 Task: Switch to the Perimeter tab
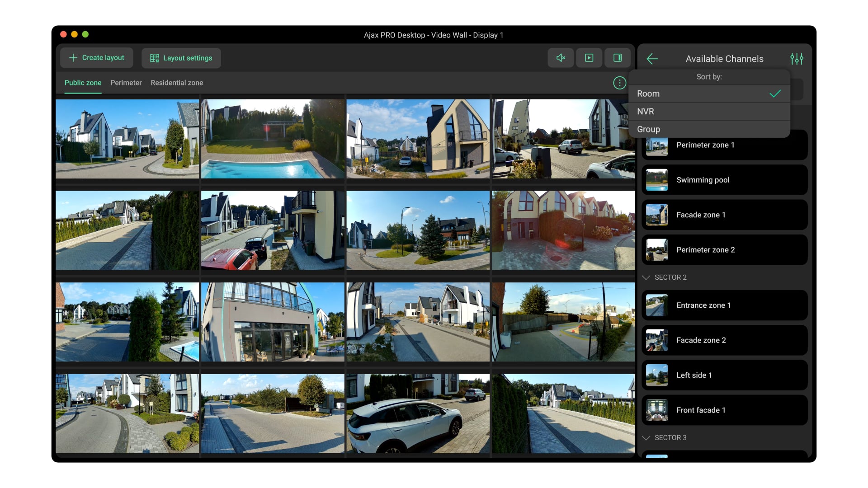pyautogui.click(x=126, y=83)
